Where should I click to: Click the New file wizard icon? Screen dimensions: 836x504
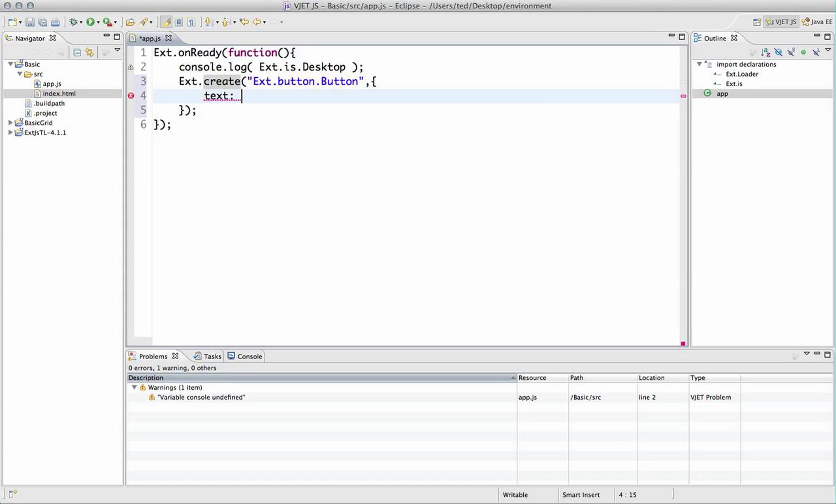click(13, 22)
